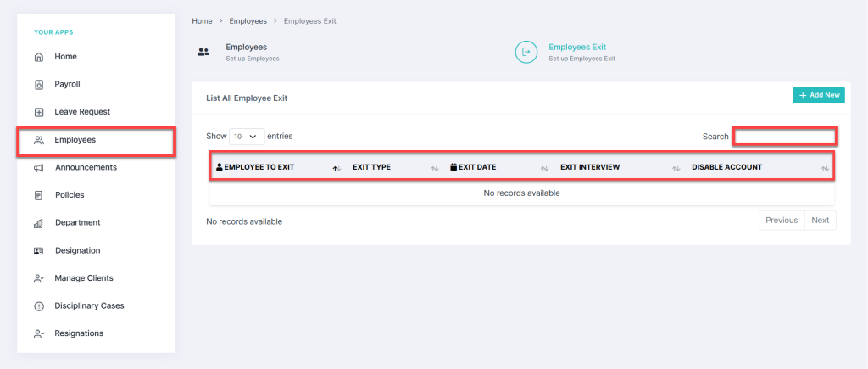868x369 pixels.
Task: Sort table by Exit Type column
Action: click(371, 167)
